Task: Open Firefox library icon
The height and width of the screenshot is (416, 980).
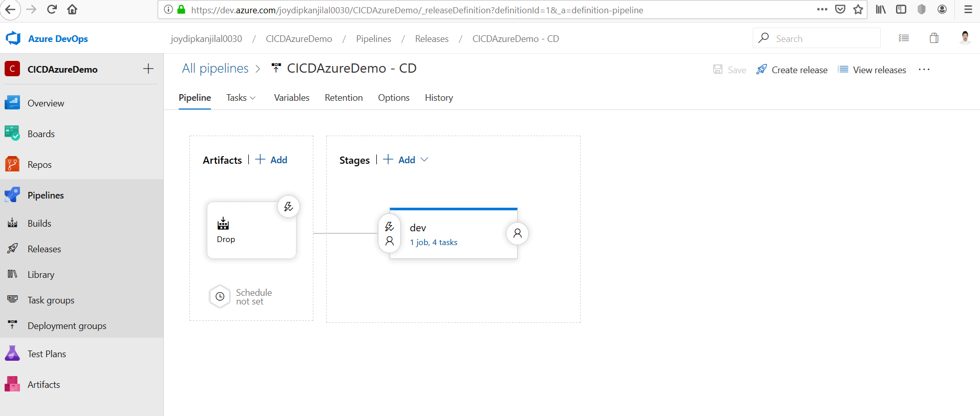Action: click(881, 9)
